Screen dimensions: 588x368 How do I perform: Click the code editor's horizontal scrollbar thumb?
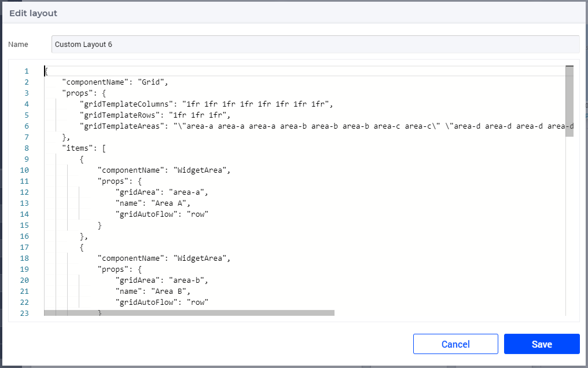pyautogui.click(x=189, y=313)
